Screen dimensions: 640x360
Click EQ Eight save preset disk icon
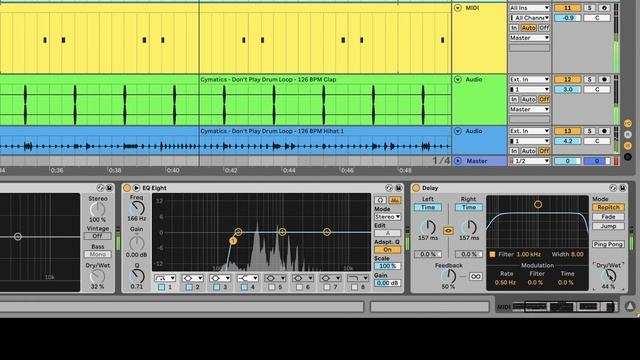point(398,188)
